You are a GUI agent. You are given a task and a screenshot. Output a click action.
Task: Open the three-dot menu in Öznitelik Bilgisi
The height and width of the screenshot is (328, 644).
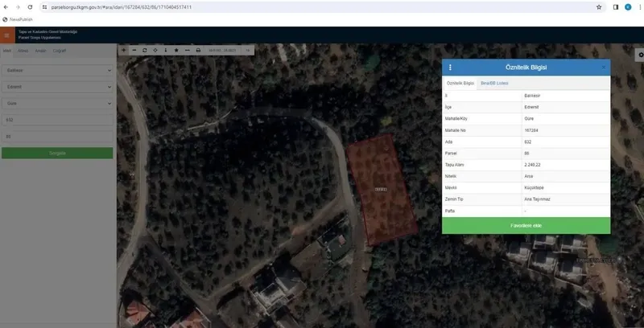pyautogui.click(x=450, y=68)
